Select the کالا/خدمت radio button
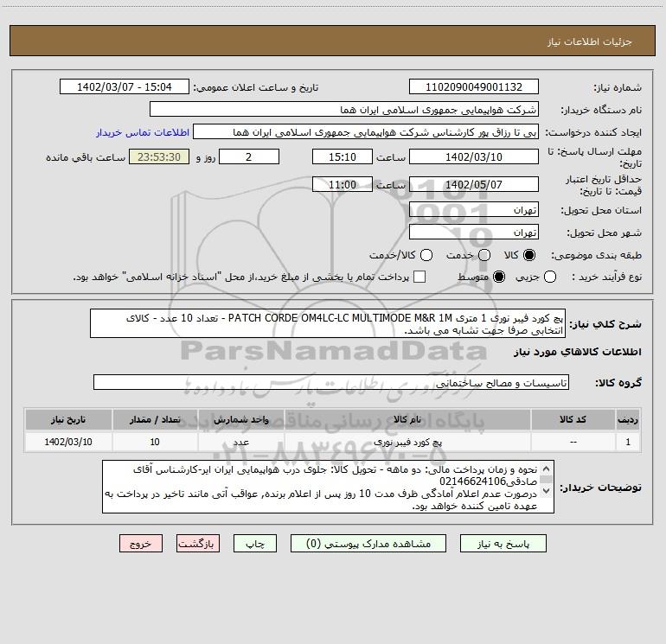This screenshot has width=666, height=644. click(x=426, y=255)
